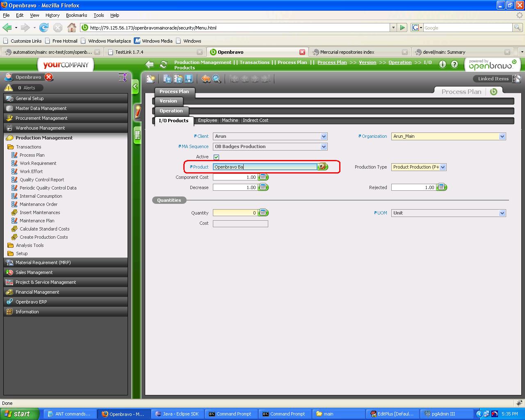Screen dimensions: 525x420
Task: Open the Product selector icon
Action: coord(323,167)
